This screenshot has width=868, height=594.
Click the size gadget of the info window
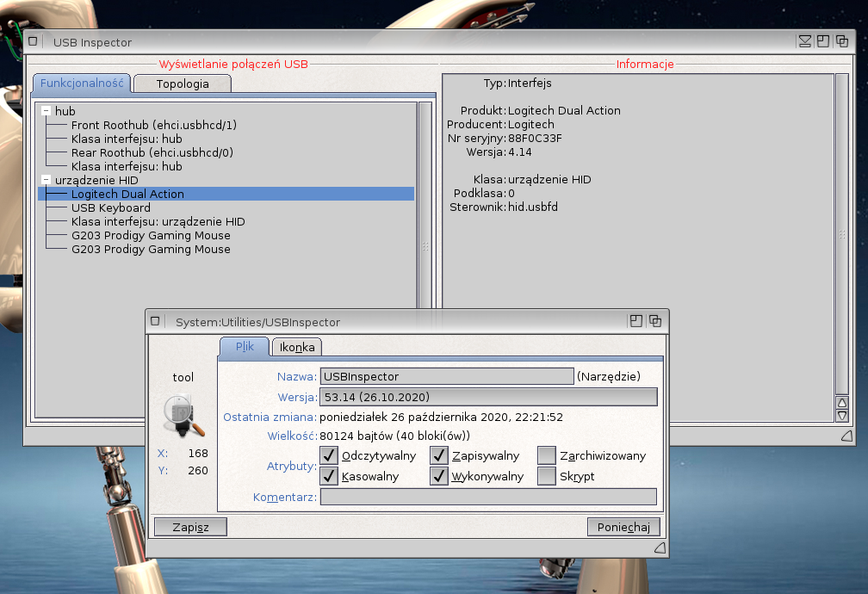click(x=660, y=548)
